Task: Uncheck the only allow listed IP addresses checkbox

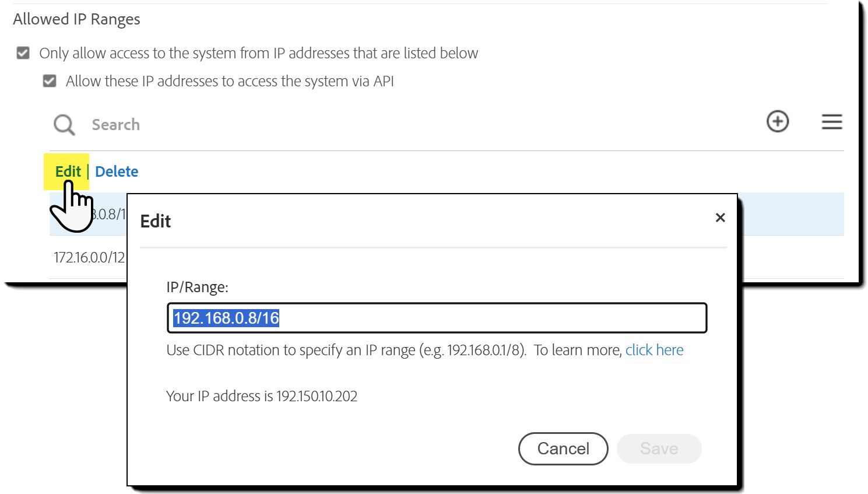Action: (x=23, y=53)
